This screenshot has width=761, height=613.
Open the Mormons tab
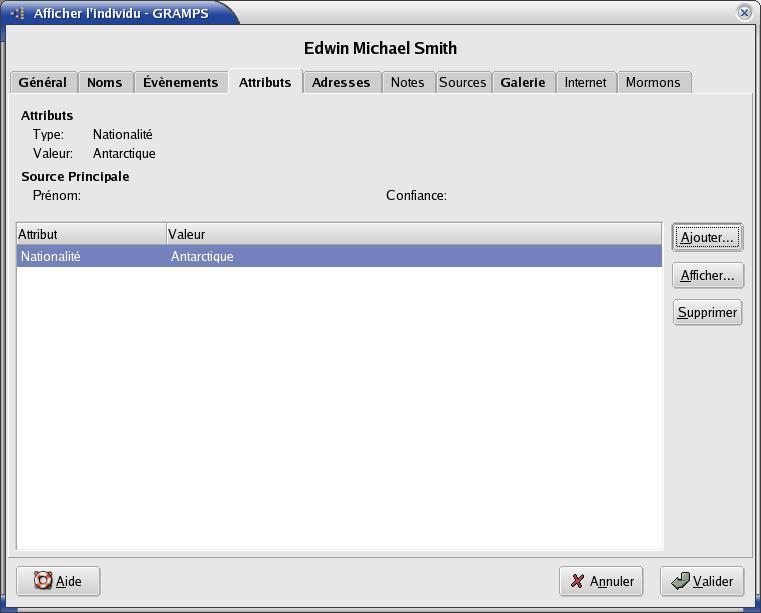(x=653, y=83)
